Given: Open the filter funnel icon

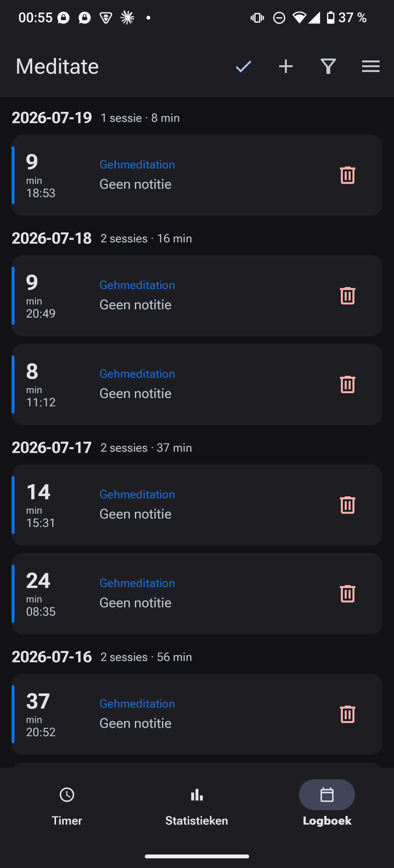Looking at the screenshot, I should pos(328,66).
